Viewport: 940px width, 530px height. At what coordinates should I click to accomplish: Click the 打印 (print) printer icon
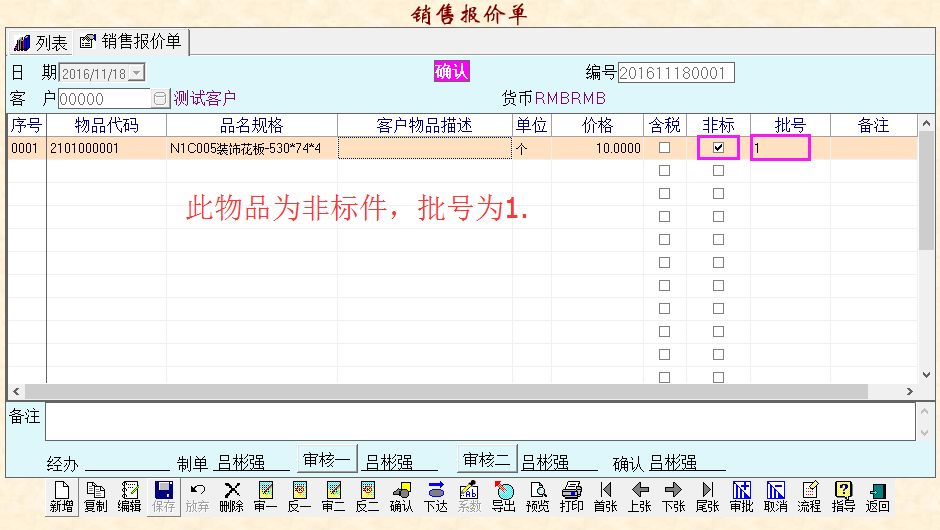(x=571, y=496)
